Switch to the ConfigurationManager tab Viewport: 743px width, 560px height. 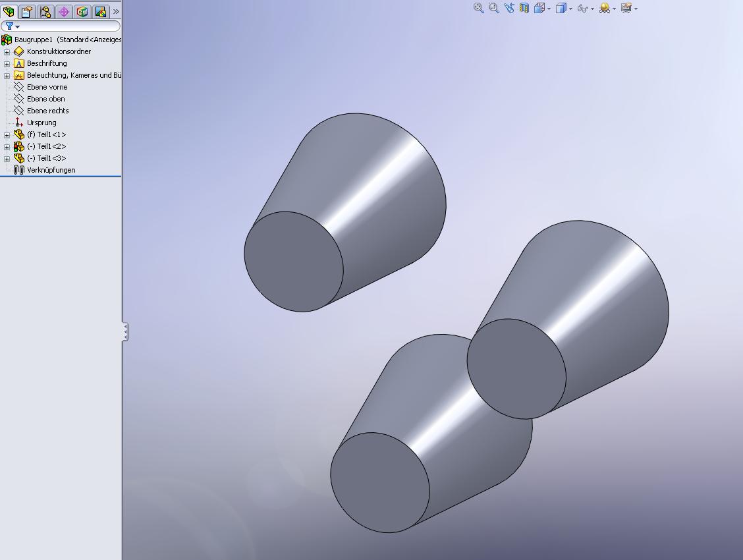click(45, 11)
